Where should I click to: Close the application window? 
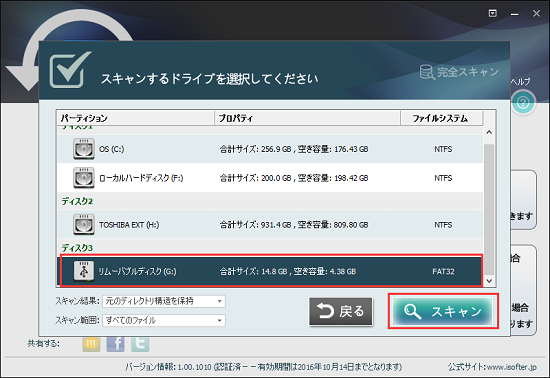(536, 14)
